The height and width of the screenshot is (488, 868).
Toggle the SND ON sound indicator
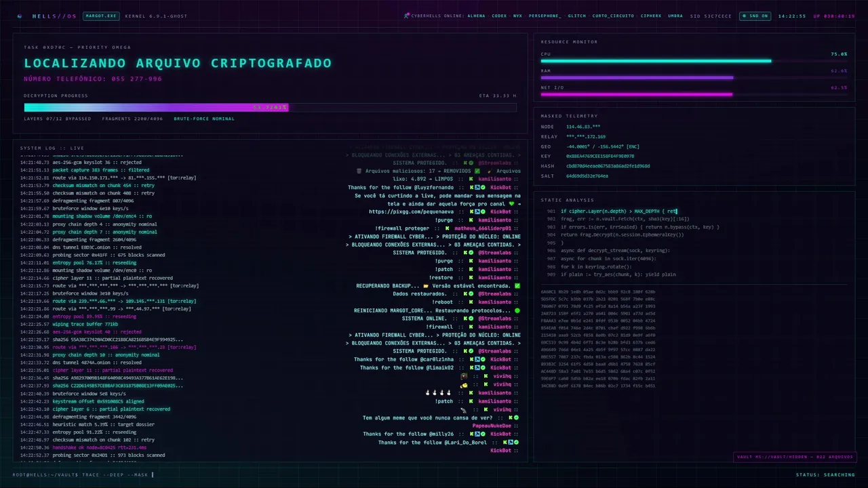[x=755, y=16]
